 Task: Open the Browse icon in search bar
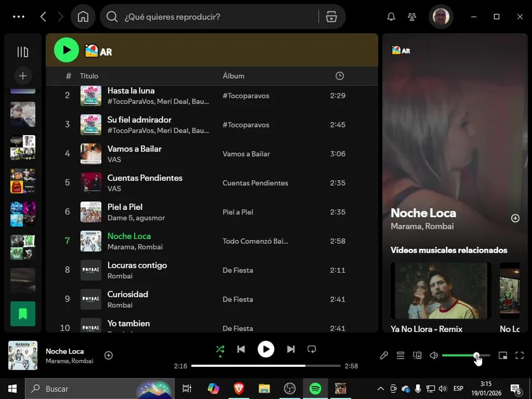pyautogui.click(x=331, y=17)
